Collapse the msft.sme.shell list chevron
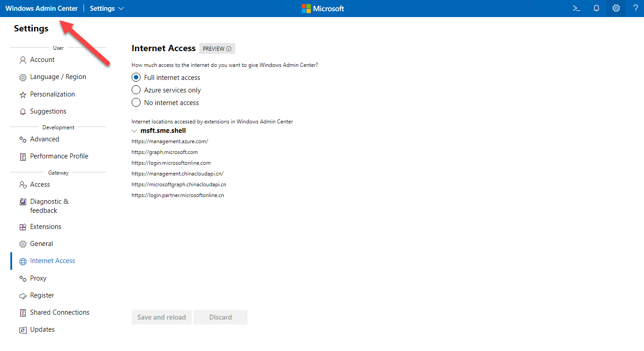The width and height of the screenshot is (644, 351). (x=134, y=131)
